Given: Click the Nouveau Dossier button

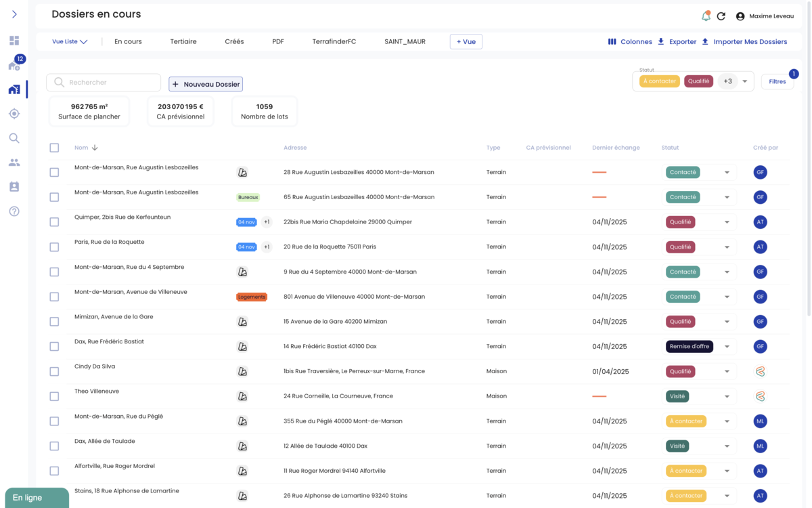Looking at the screenshot, I should pyautogui.click(x=205, y=84).
